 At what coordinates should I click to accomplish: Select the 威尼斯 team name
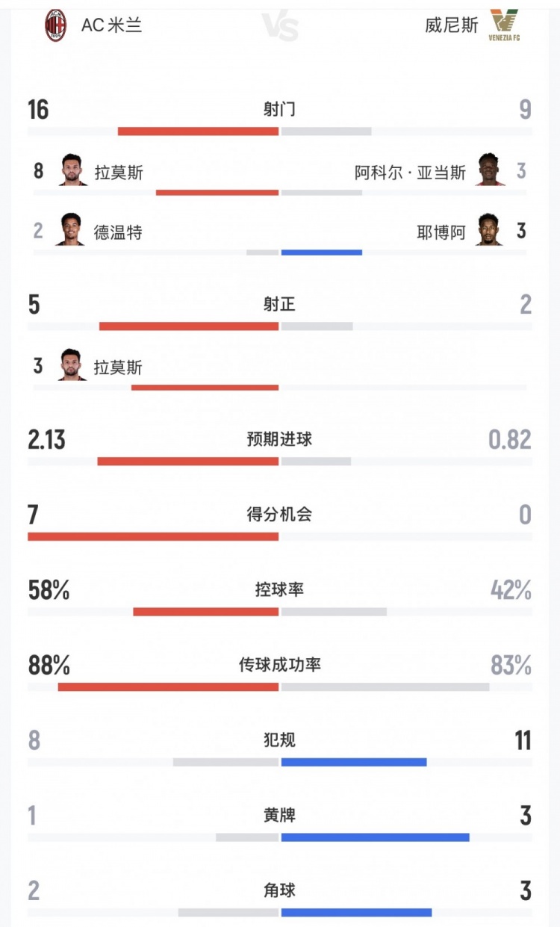pyautogui.click(x=452, y=25)
